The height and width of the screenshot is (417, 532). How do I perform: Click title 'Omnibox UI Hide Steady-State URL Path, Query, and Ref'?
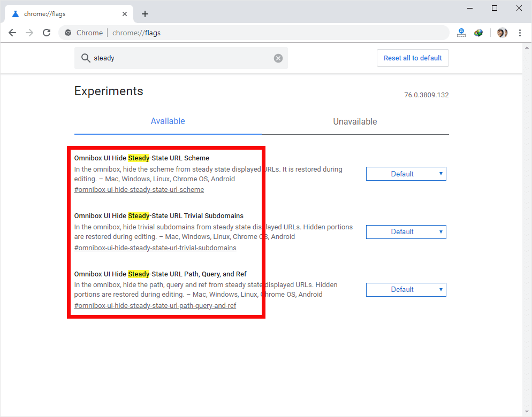pyautogui.click(x=160, y=274)
